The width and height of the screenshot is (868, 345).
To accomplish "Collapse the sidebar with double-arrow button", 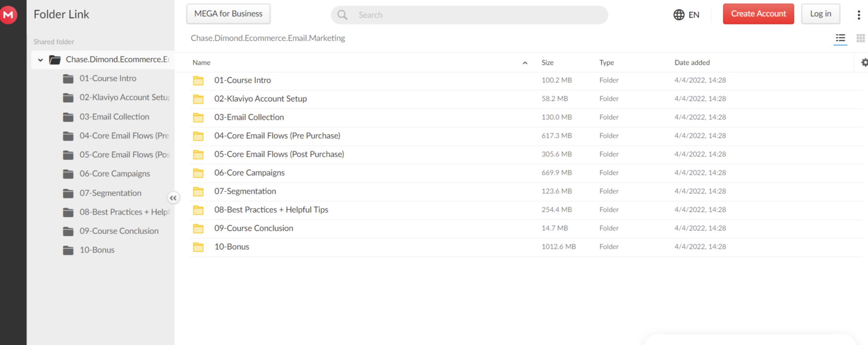I will (x=173, y=198).
